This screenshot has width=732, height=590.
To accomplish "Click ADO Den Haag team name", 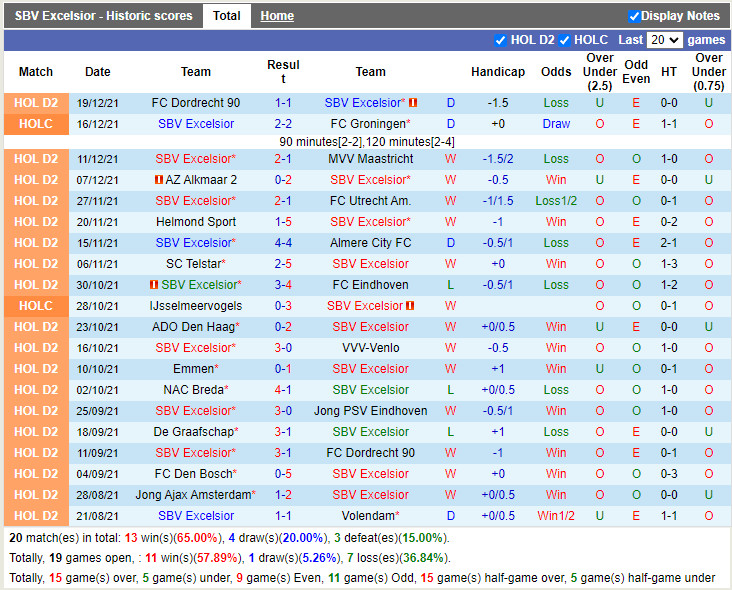I will [193, 327].
